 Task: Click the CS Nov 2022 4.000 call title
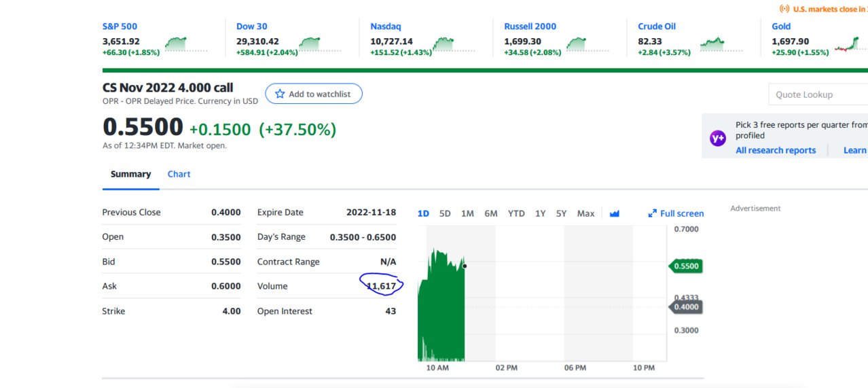click(x=168, y=88)
